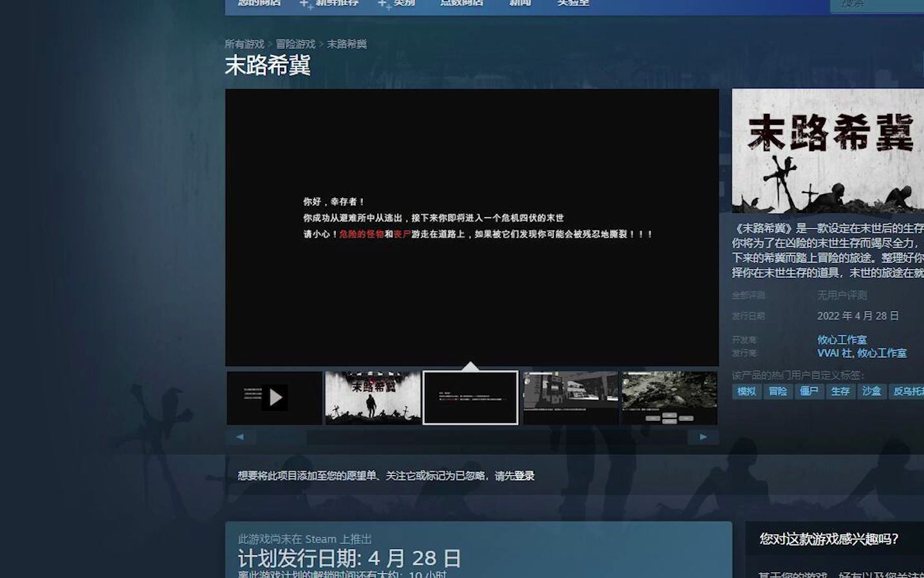
Task: Open the 攸心工作室 developer page
Action: coord(843,339)
